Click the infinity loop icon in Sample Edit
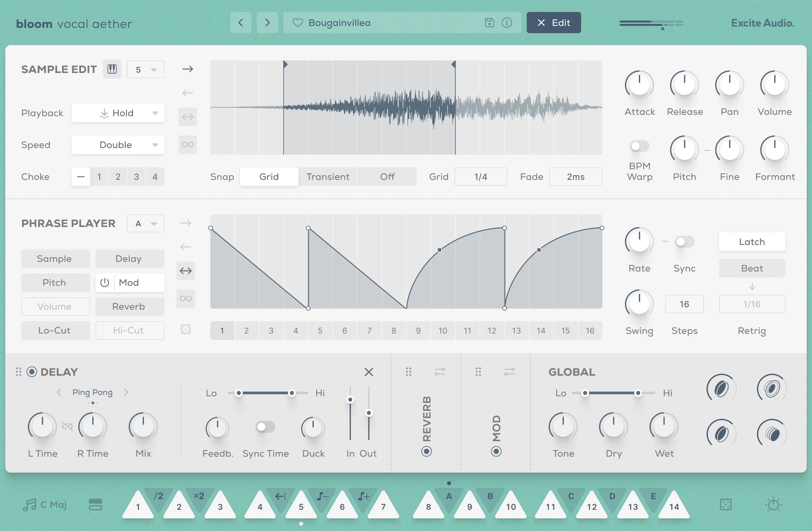 187,144
